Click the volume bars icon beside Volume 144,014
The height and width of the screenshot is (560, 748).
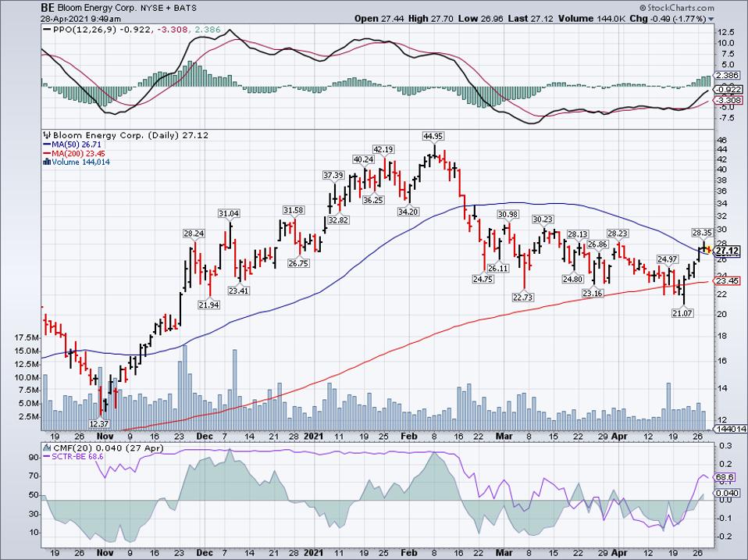pos(47,162)
